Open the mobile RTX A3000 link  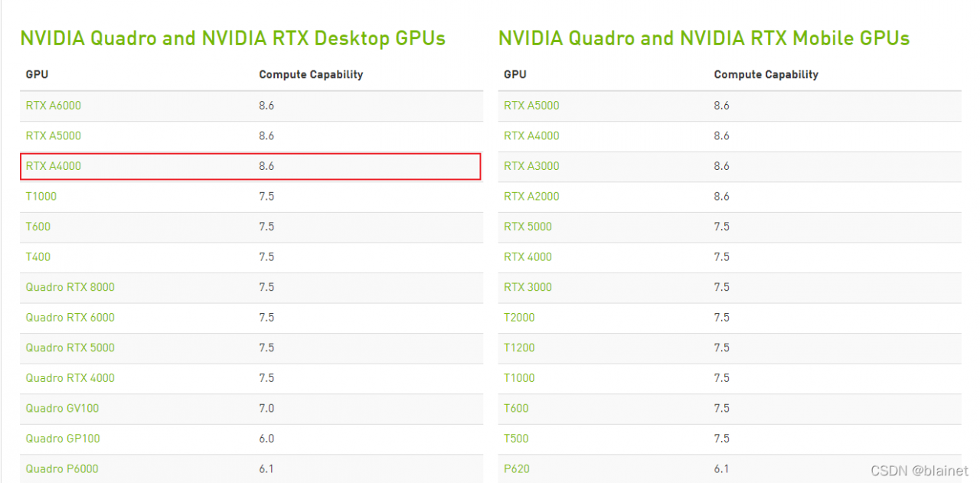531,166
